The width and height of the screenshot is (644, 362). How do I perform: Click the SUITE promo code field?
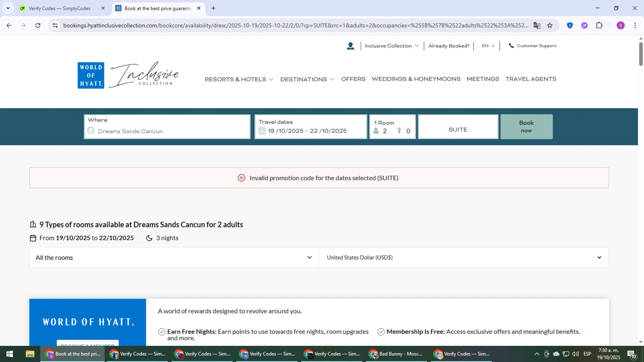click(x=458, y=127)
